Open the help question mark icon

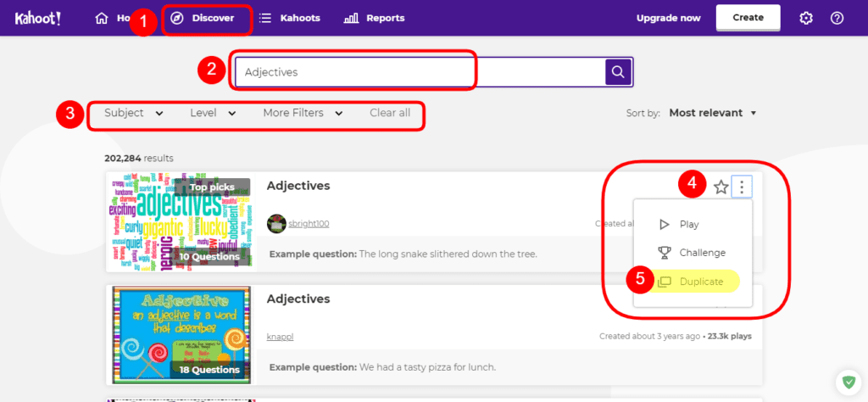(837, 19)
